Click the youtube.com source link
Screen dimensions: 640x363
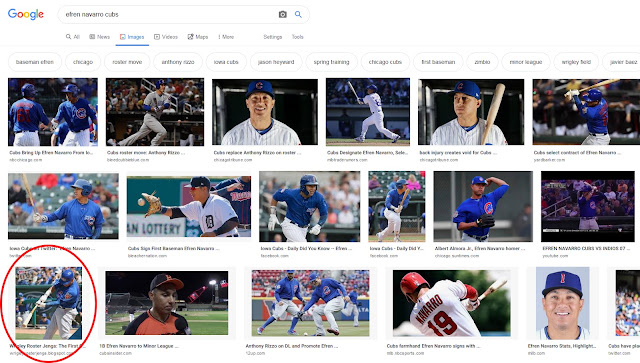pos(555,256)
